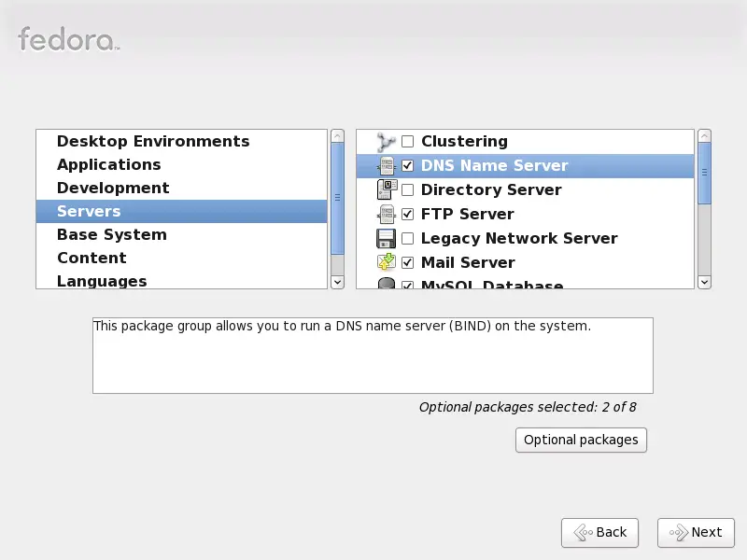The width and height of the screenshot is (747, 560).
Task: Click the package group list scroll-up arrow
Action: tap(704, 136)
